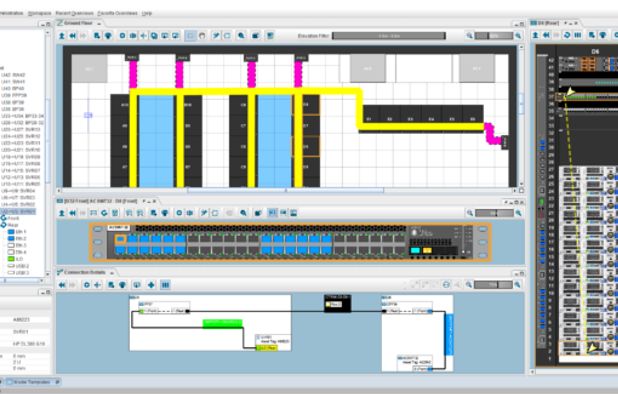Click the up-arrow parent icon in Ground Floor toolbar

62,36
